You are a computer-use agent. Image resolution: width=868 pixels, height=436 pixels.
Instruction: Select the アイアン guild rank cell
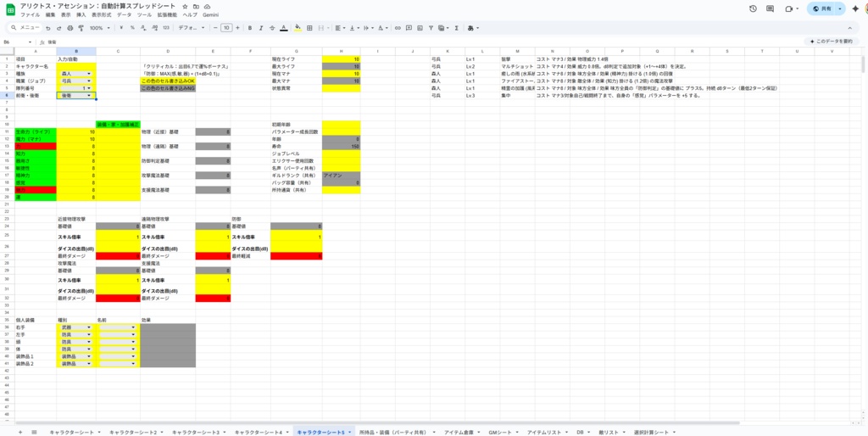pos(341,175)
